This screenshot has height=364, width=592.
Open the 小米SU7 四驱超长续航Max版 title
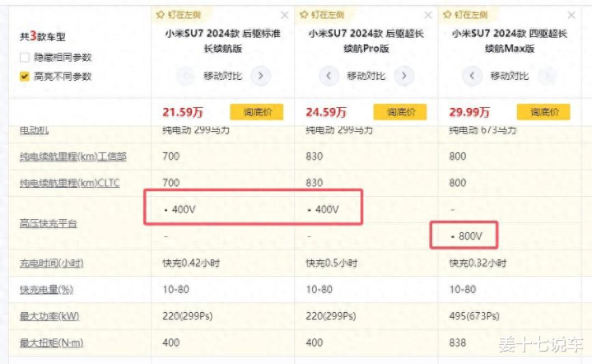502,41
